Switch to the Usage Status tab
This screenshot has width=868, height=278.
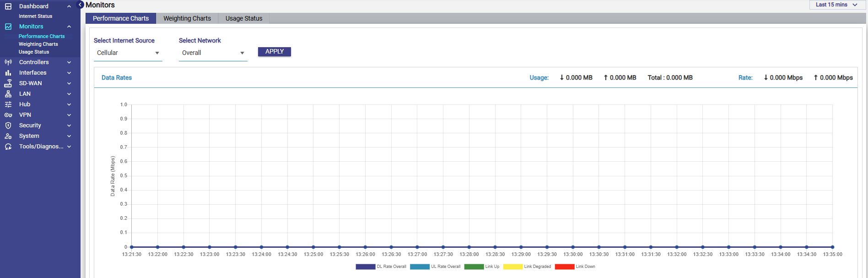pos(244,18)
